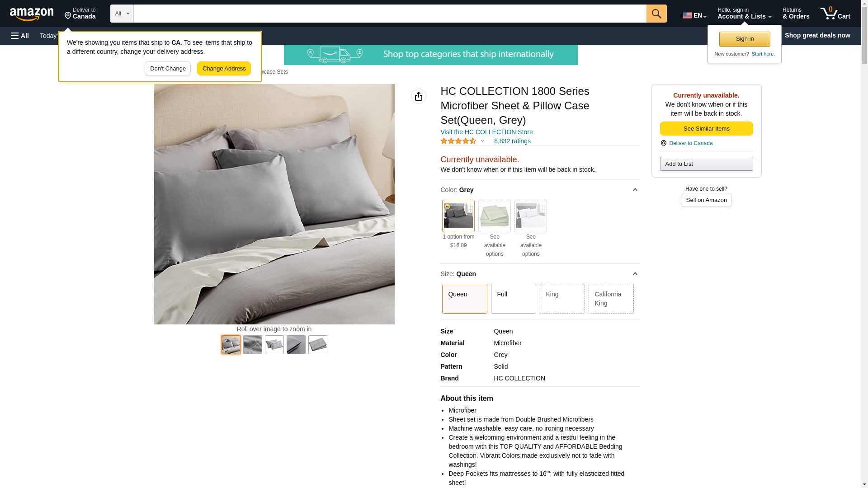Collapse the Size section chevron
Viewport: 868px width, 488px height.
click(635, 274)
